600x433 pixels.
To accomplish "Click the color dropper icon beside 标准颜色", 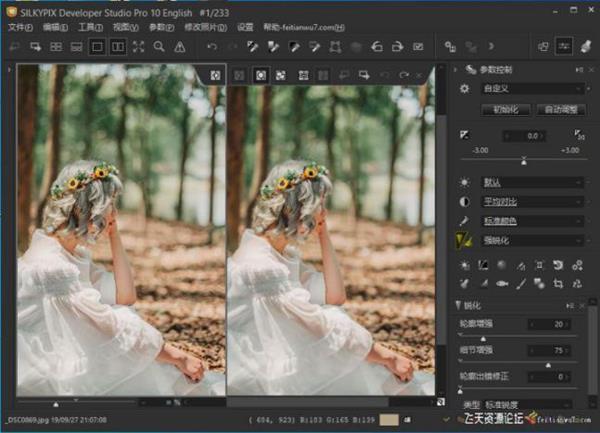I will tap(463, 220).
